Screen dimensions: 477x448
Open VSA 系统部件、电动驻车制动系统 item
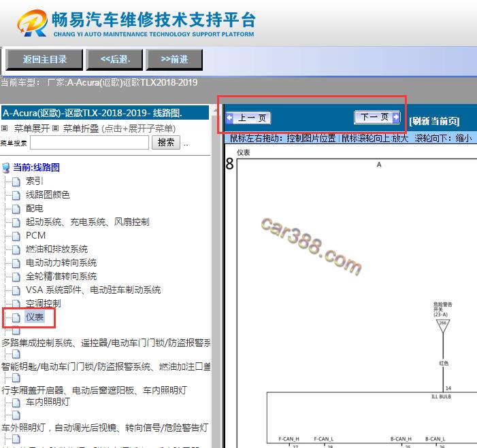(93, 290)
